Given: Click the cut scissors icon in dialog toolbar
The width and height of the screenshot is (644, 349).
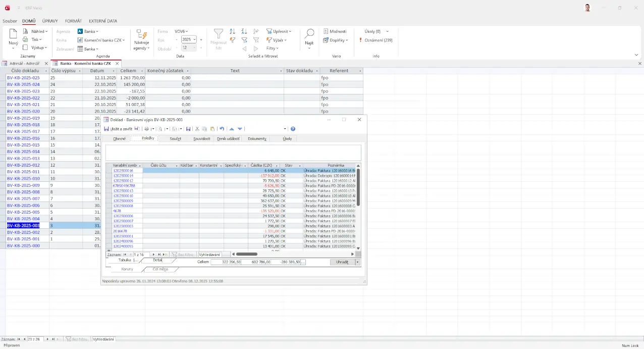Looking at the screenshot, I should (x=197, y=129).
